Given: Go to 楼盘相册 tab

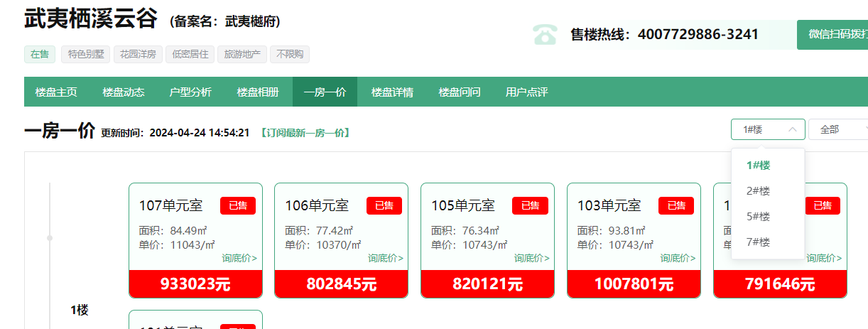Looking at the screenshot, I should click(x=258, y=92).
